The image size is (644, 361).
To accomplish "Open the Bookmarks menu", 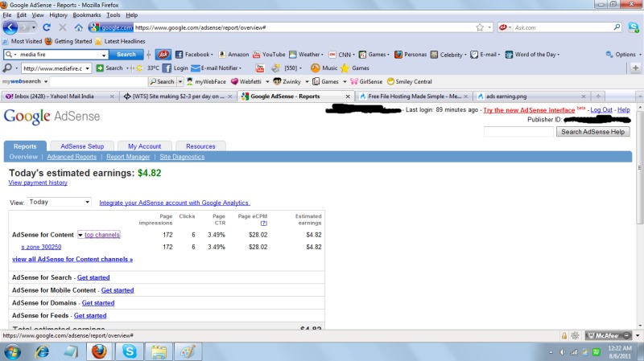I will click(x=87, y=14).
